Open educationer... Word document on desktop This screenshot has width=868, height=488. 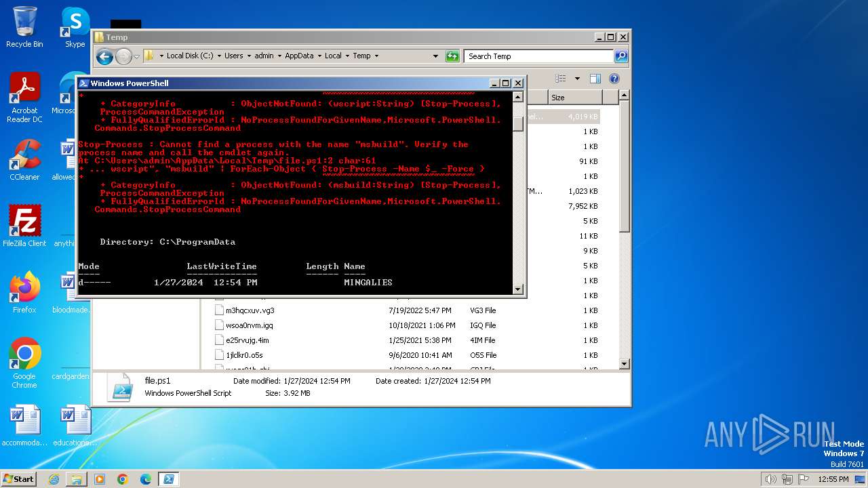(x=75, y=426)
